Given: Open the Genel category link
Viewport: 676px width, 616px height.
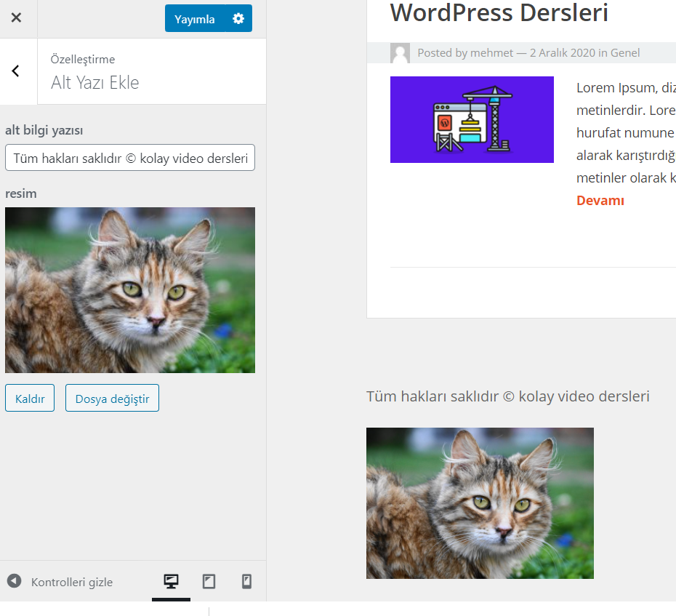Looking at the screenshot, I should pyautogui.click(x=625, y=53).
